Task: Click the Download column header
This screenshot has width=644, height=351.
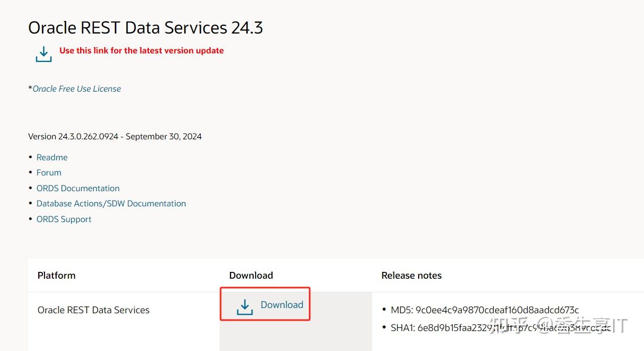Action: pyautogui.click(x=251, y=276)
